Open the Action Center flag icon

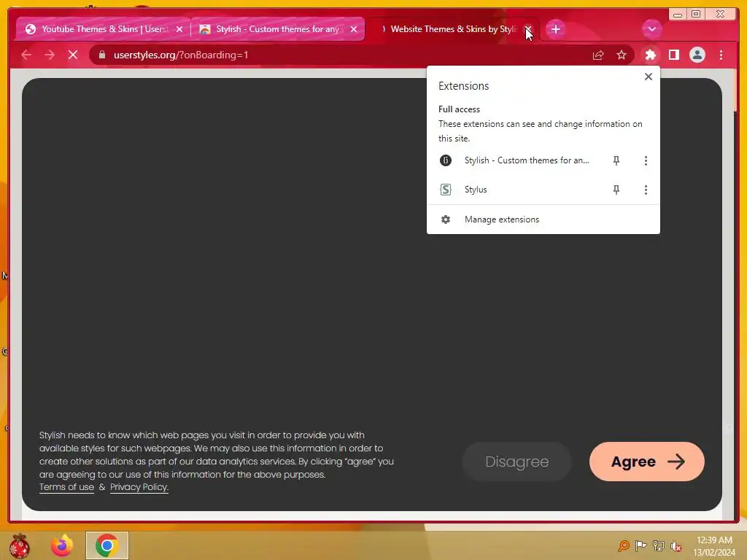641,545
